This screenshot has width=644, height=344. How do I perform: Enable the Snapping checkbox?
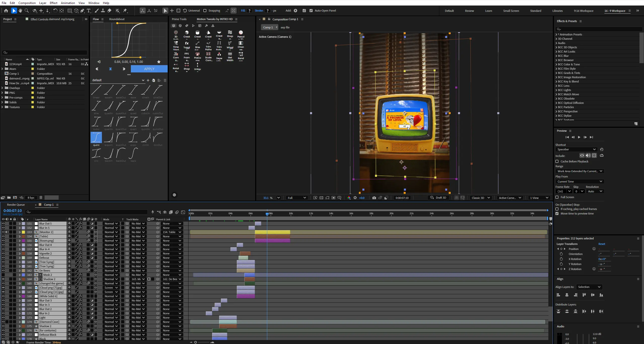click(205, 11)
